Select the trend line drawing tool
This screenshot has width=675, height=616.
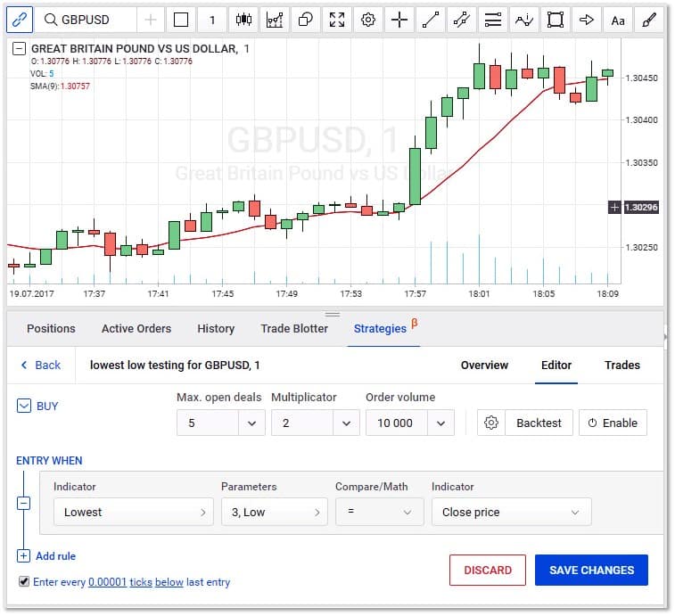click(431, 20)
